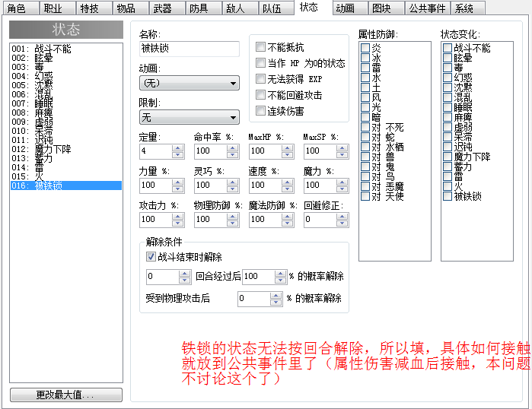Open the 队伍 tab

[x=276, y=8]
